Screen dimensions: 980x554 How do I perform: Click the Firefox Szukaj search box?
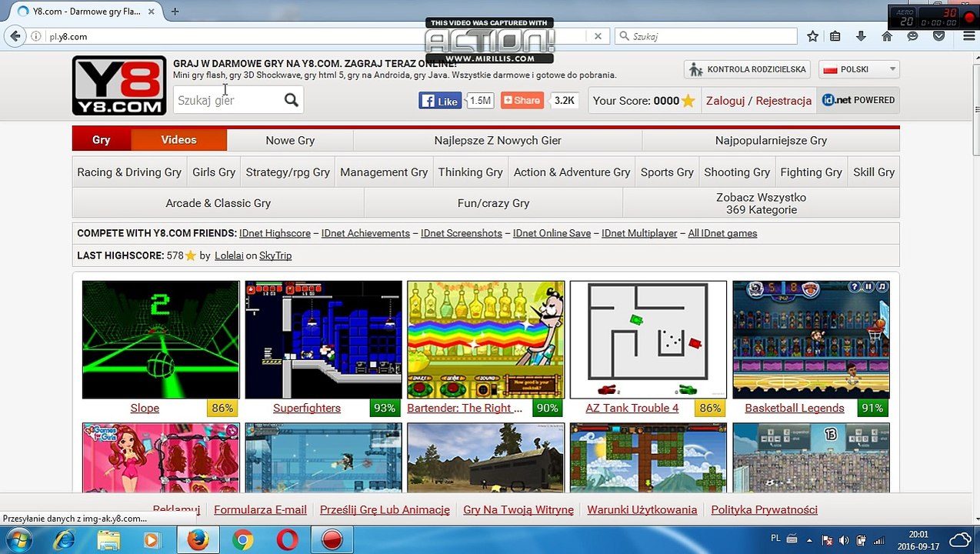pyautogui.click(x=706, y=36)
